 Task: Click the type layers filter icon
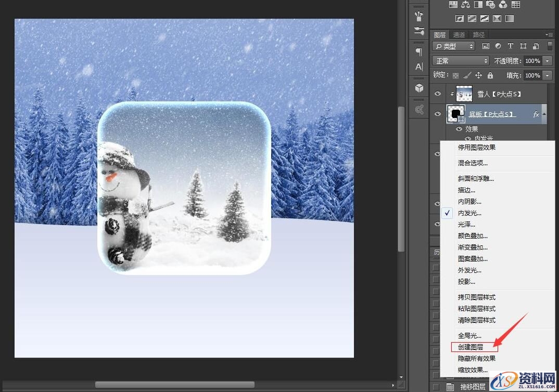[x=511, y=46]
